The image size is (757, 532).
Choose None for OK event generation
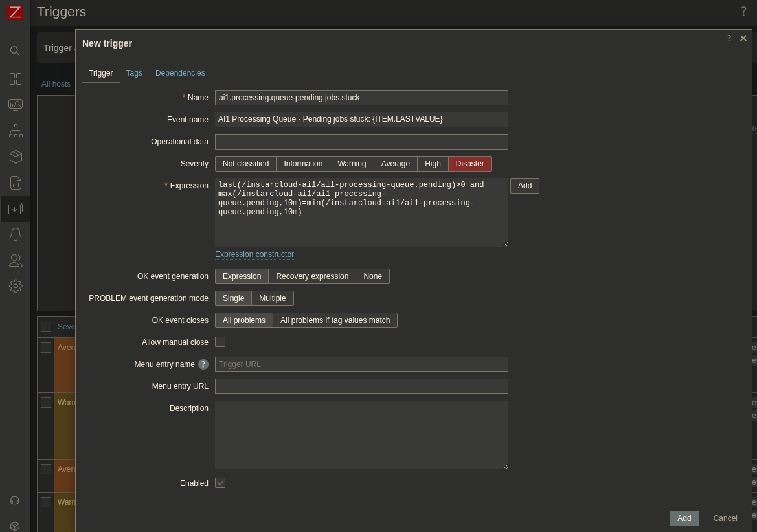click(x=373, y=276)
